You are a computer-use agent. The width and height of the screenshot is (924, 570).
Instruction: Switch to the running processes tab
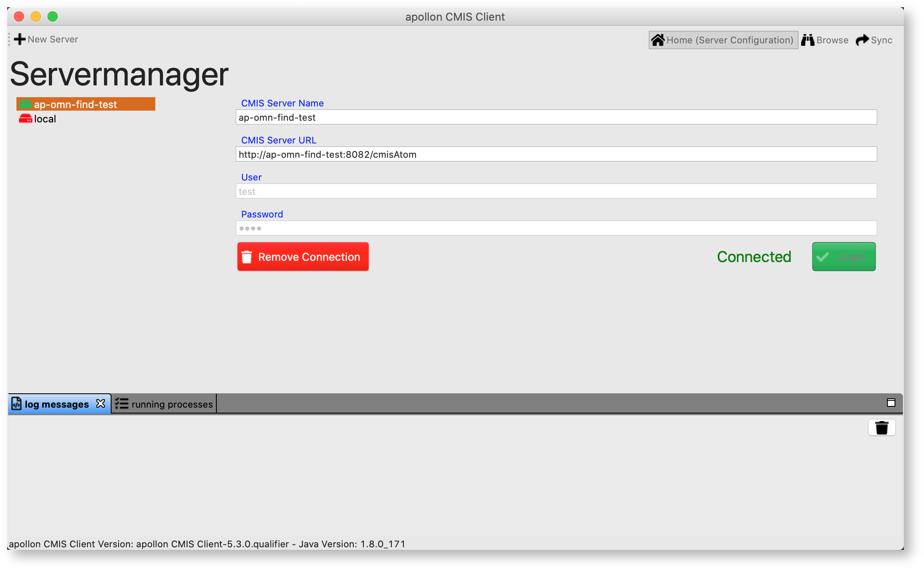(164, 404)
